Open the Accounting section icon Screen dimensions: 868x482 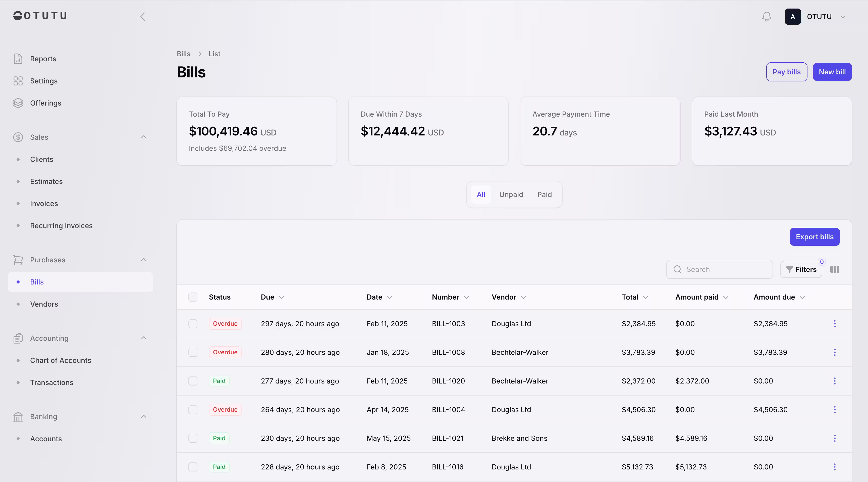(x=18, y=338)
